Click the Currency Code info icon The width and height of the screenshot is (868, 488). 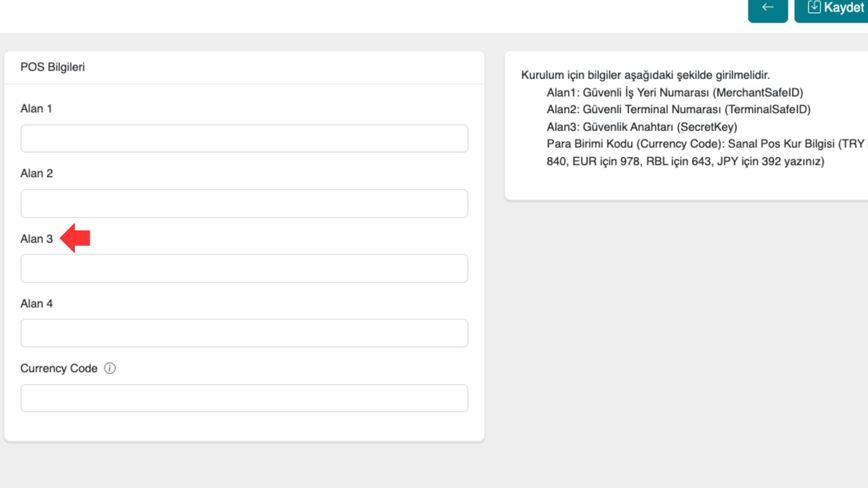click(110, 368)
